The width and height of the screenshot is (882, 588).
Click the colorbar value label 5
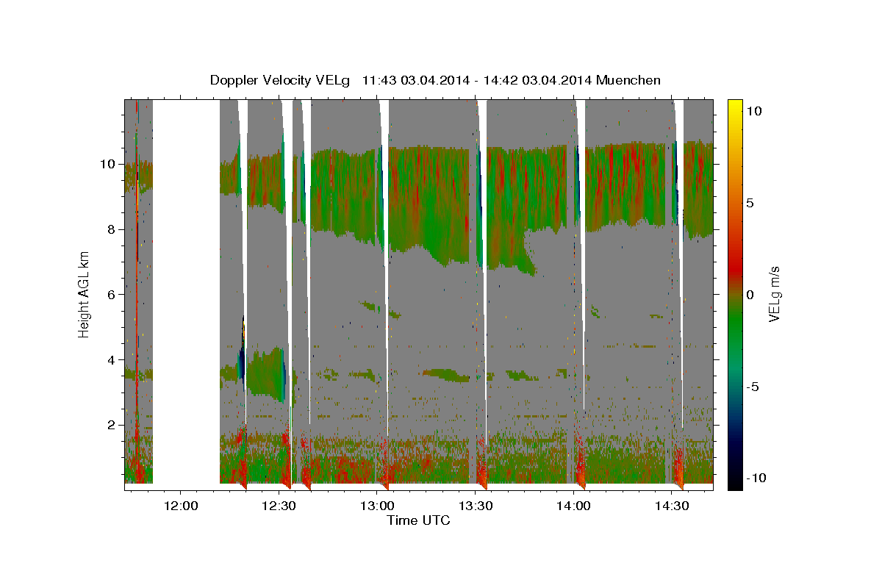(751, 202)
